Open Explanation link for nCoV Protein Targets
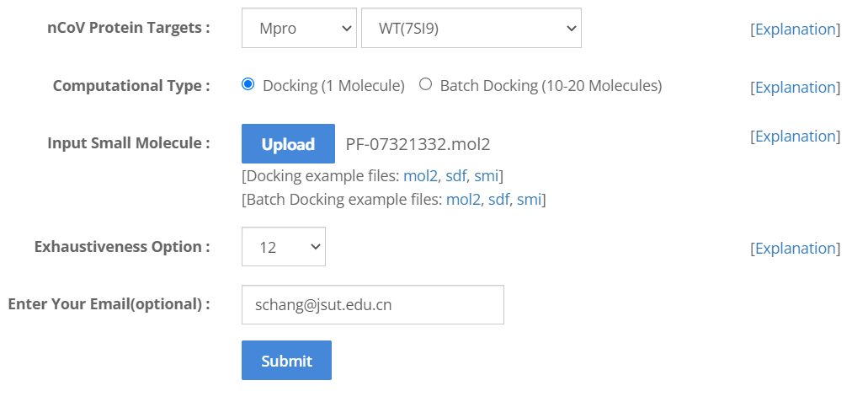This screenshot has height=402, width=868. pos(795,29)
